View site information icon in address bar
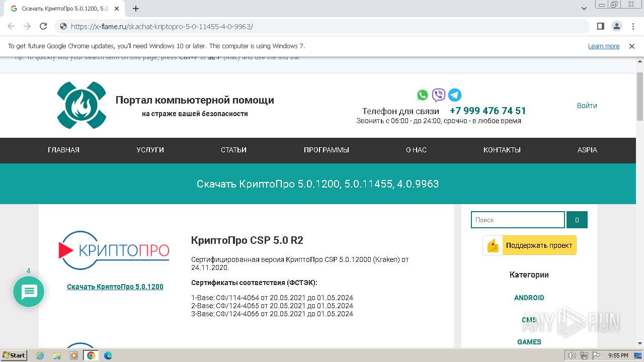The image size is (644, 362). pyautogui.click(x=63, y=26)
